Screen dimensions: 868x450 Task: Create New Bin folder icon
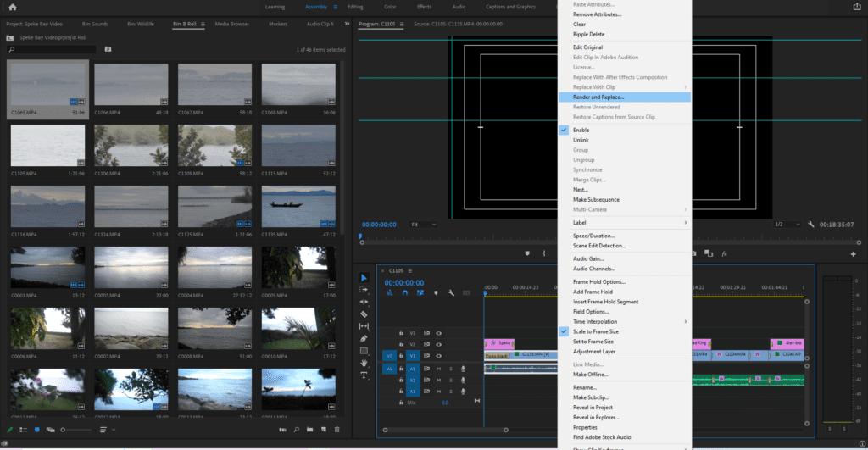coord(309,430)
